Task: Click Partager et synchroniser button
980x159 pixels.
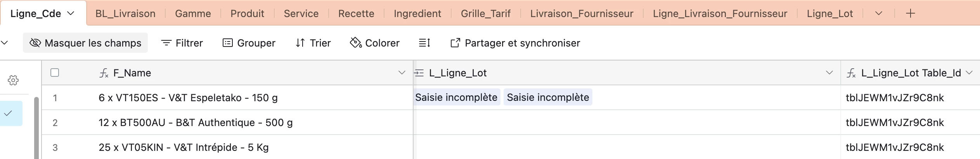Action: pos(515,43)
